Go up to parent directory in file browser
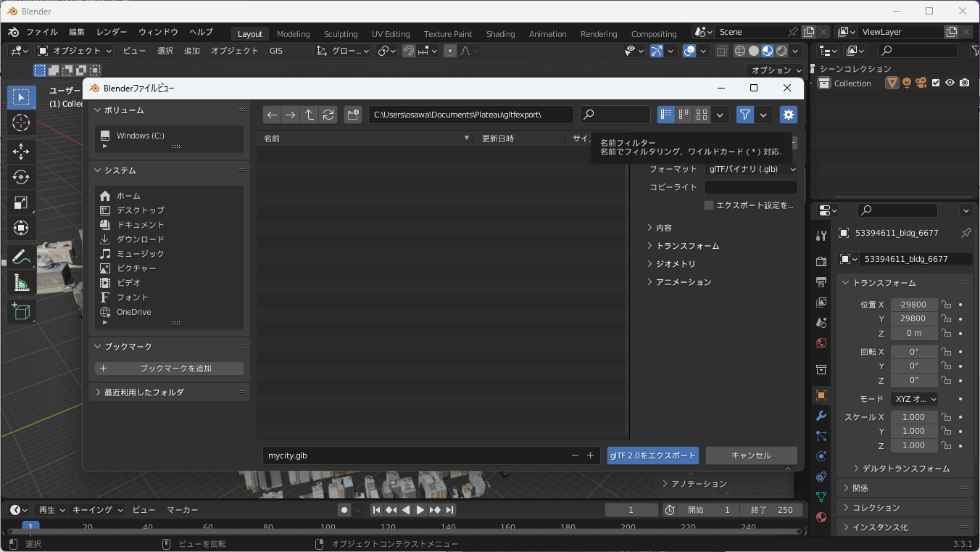 coord(310,115)
